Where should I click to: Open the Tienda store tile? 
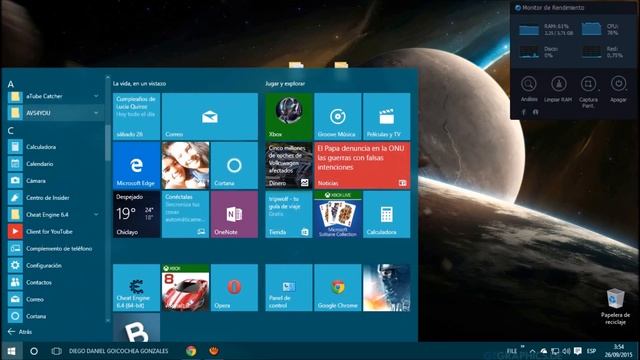click(x=289, y=214)
